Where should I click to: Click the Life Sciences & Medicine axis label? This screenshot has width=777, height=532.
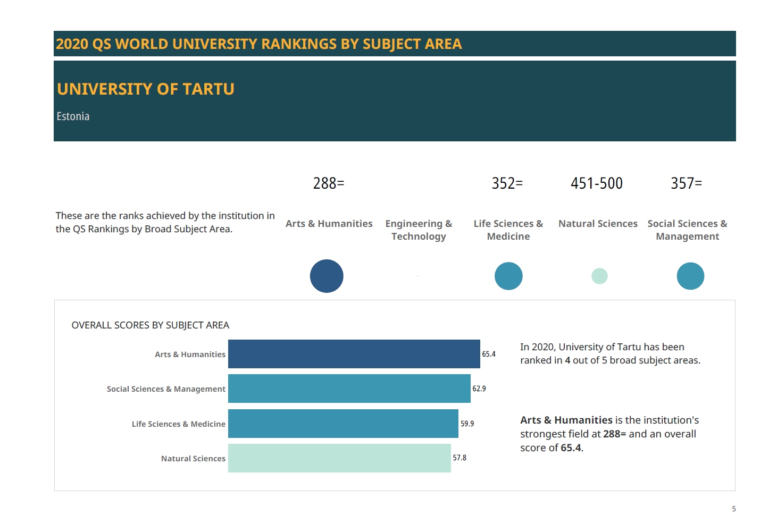pos(179,424)
